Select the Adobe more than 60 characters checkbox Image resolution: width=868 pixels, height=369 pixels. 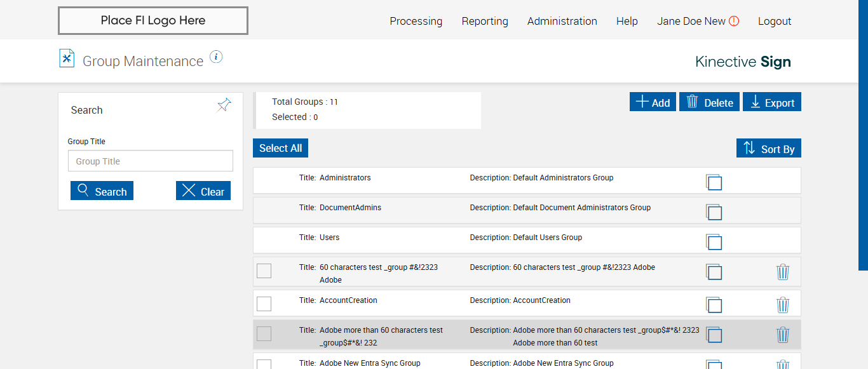(x=264, y=333)
